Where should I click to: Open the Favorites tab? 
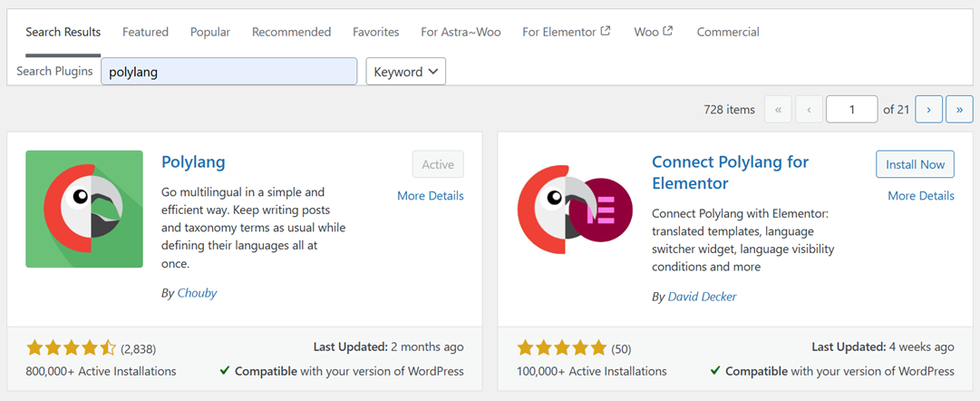point(375,32)
